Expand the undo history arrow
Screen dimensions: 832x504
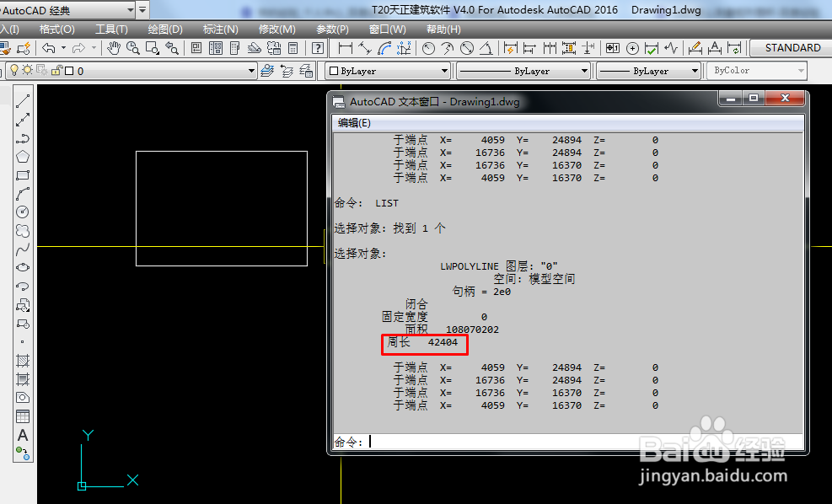point(64,48)
